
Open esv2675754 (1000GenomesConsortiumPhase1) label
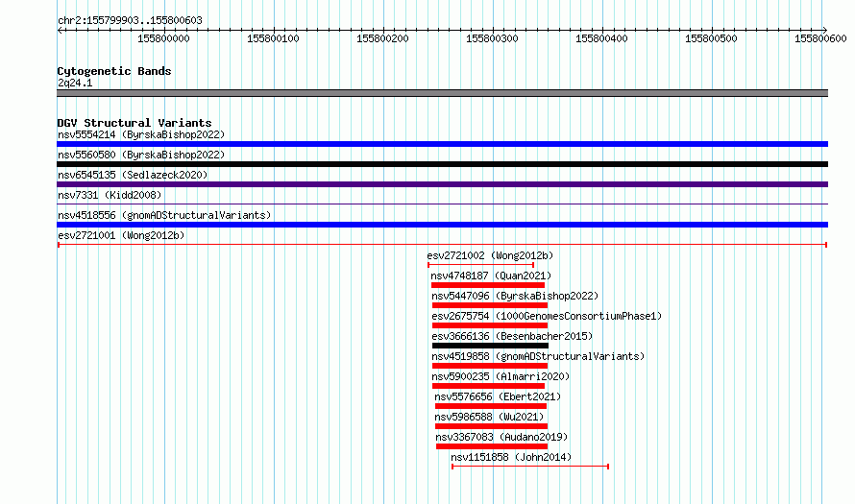tap(547, 316)
